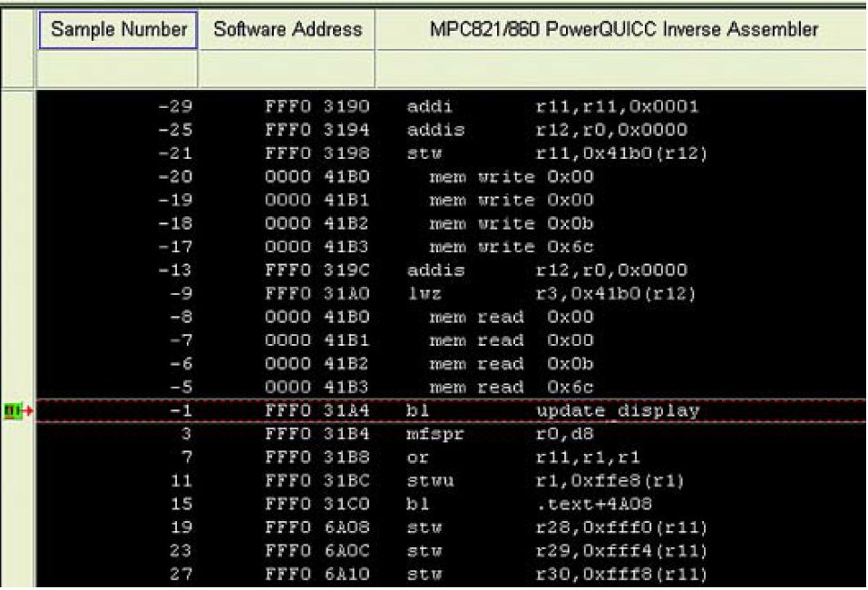The height and width of the screenshot is (590, 868).
Task: Select address FFF0 31B4
Action: click(x=317, y=434)
